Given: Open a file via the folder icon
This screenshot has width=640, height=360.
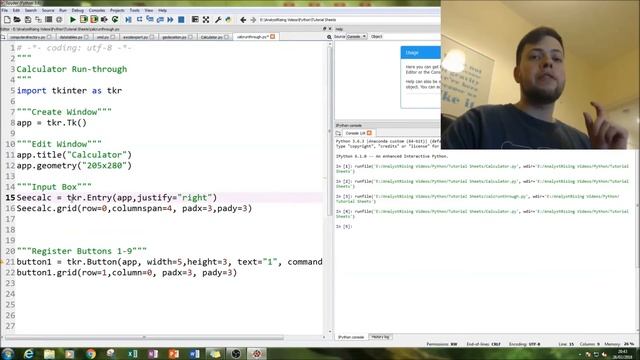Looking at the screenshot, I should tap(17, 20).
